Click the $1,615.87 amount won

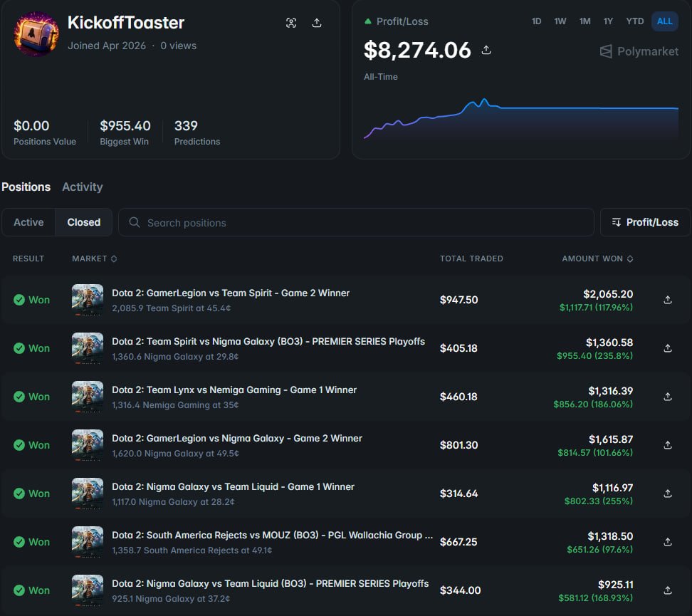coord(611,439)
